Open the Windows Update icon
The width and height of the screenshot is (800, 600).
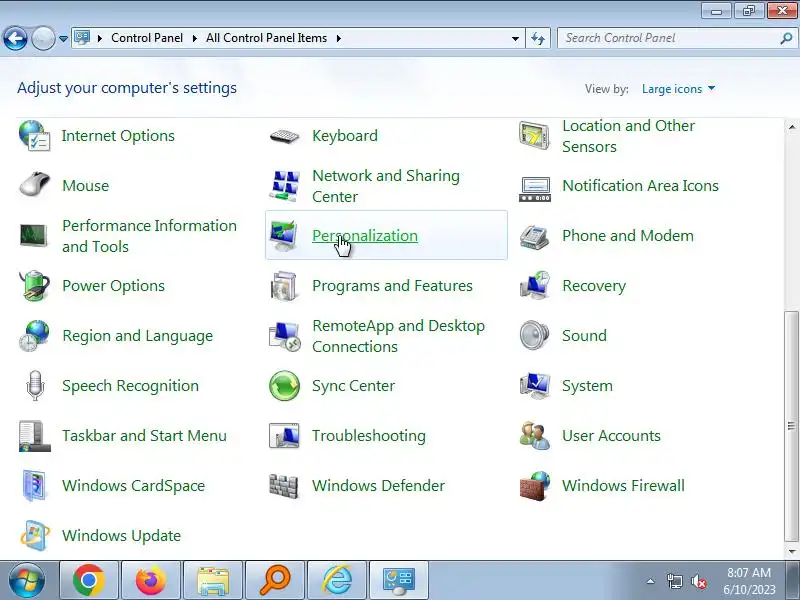[x=34, y=536]
